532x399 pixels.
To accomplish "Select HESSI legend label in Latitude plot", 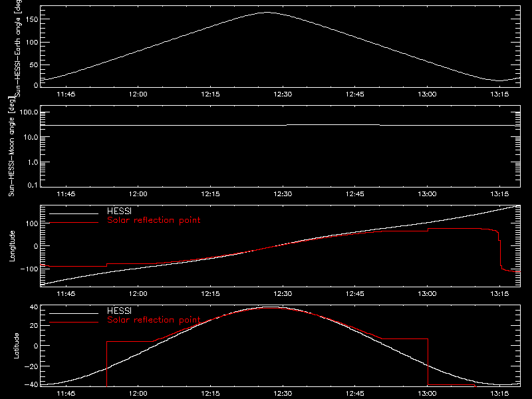I will 119,311.
